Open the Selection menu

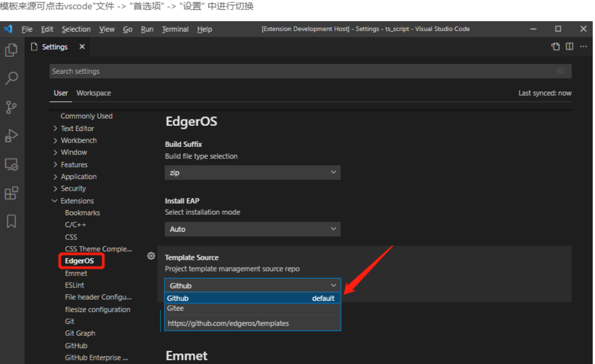(x=76, y=29)
